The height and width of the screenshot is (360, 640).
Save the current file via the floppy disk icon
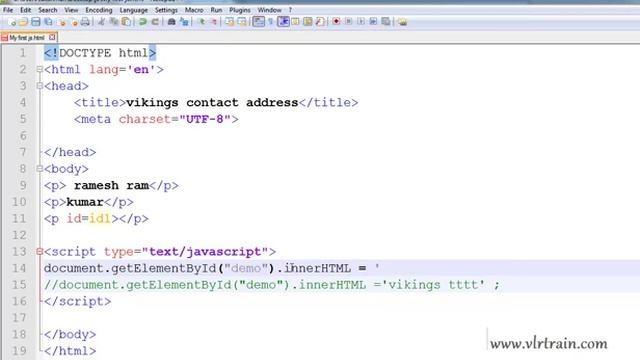[x=36, y=22]
